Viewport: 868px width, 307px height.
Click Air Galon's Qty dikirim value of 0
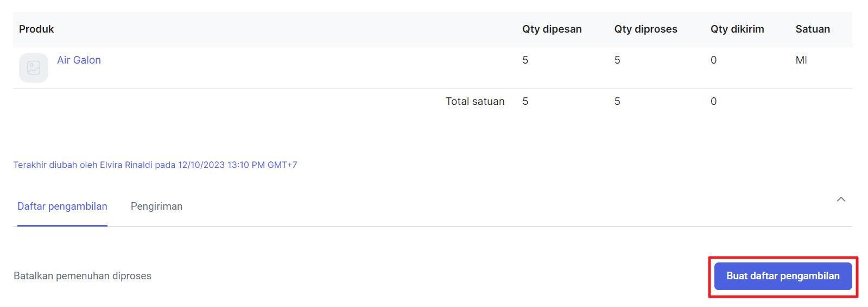(x=713, y=60)
